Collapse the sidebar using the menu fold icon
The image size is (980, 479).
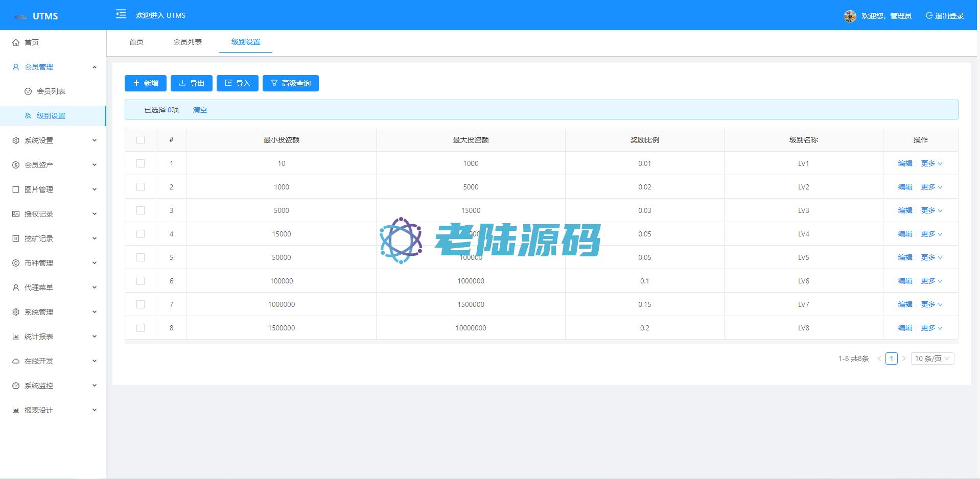pos(121,14)
